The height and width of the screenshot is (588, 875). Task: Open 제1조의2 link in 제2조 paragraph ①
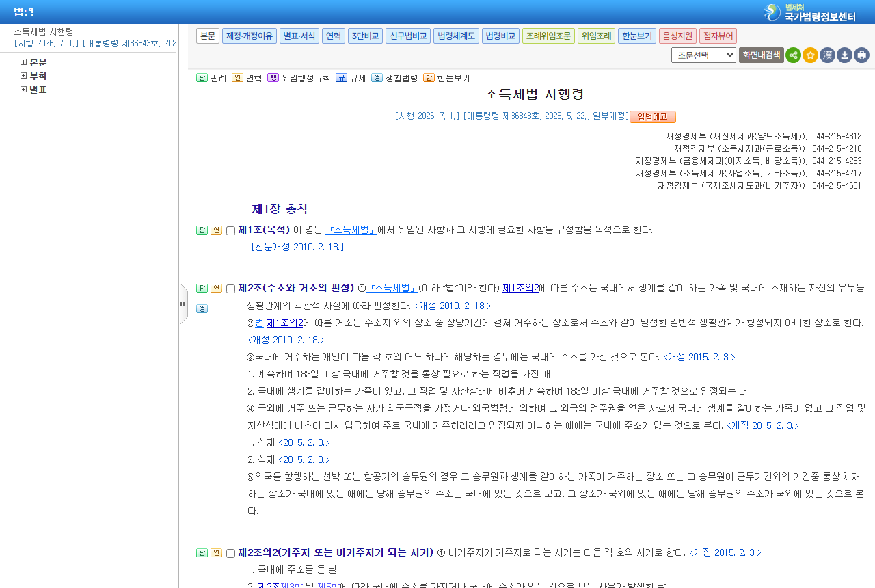tap(521, 288)
